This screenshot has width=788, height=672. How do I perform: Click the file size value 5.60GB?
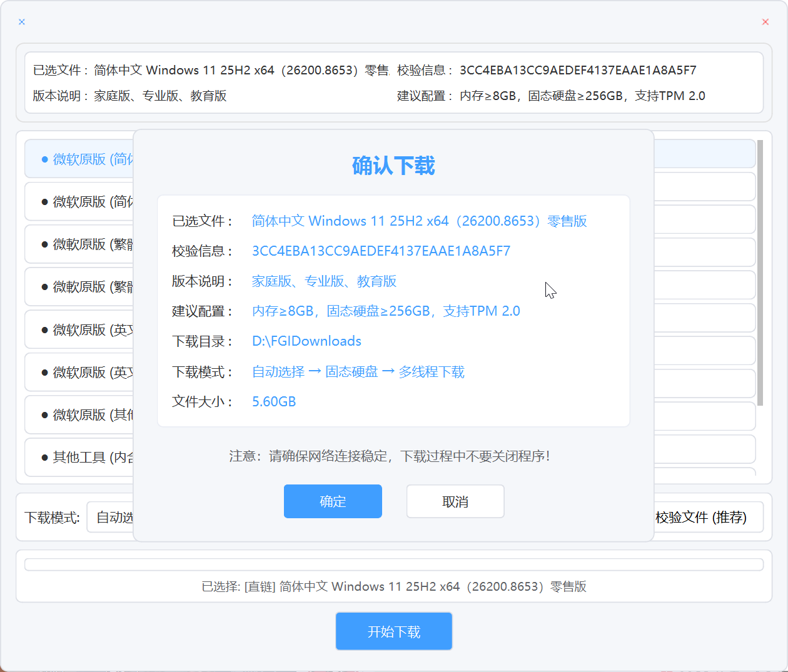pos(274,401)
